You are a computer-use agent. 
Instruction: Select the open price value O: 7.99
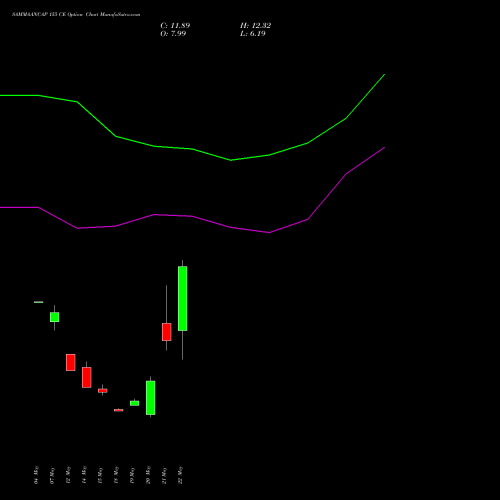click(173, 34)
